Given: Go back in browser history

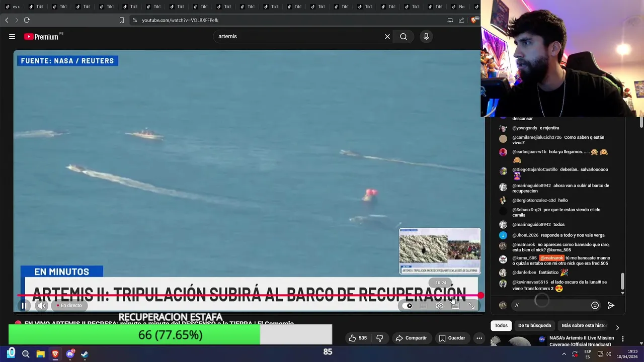Looking at the screenshot, I should point(7,20).
